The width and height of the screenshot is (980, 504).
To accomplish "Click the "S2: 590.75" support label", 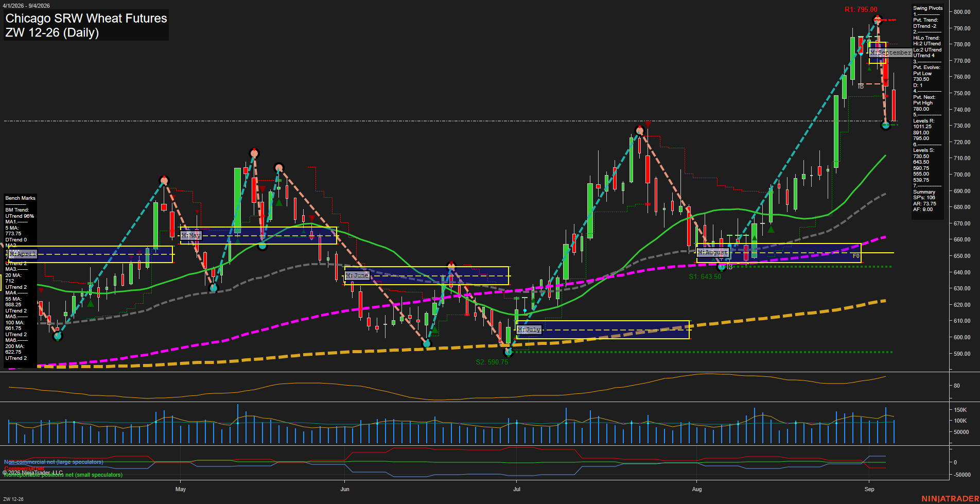I will click(492, 362).
